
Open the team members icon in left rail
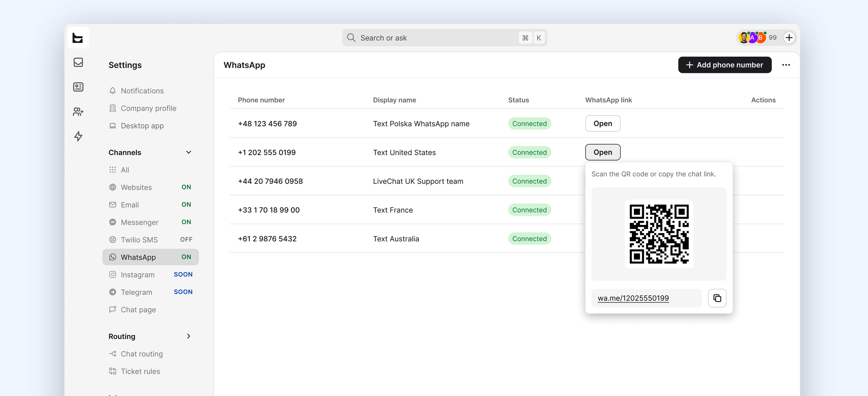pos(78,112)
